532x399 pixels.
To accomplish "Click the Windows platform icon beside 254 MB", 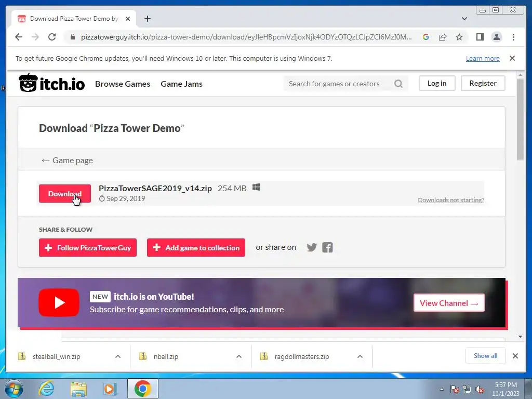I will point(256,187).
